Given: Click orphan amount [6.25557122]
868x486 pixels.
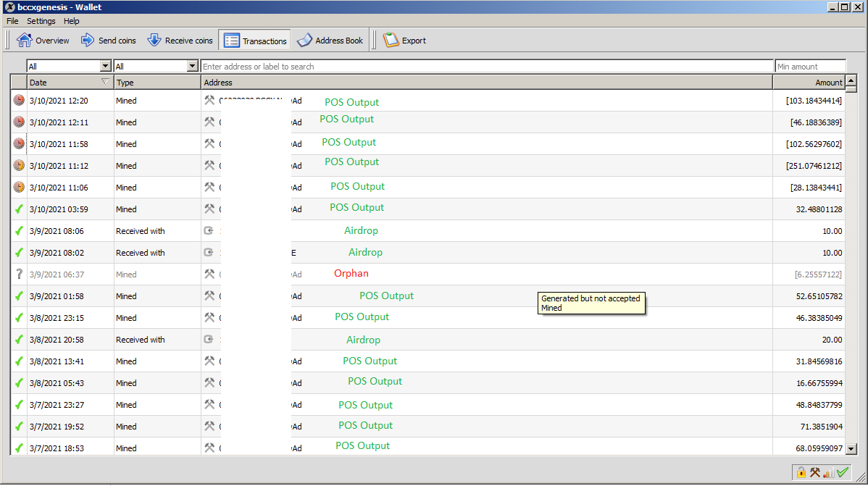Looking at the screenshot, I should [818, 275].
